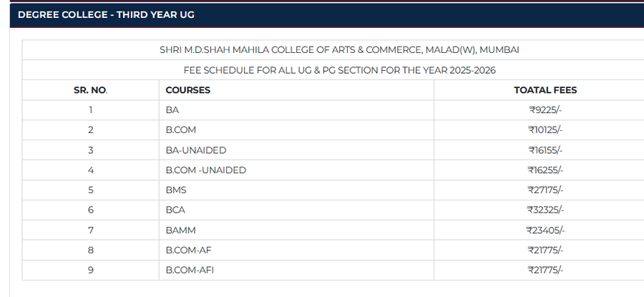This screenshot has height=297, width=644.
Task: Select the BAMM course cell
Action: click(181, 230)
